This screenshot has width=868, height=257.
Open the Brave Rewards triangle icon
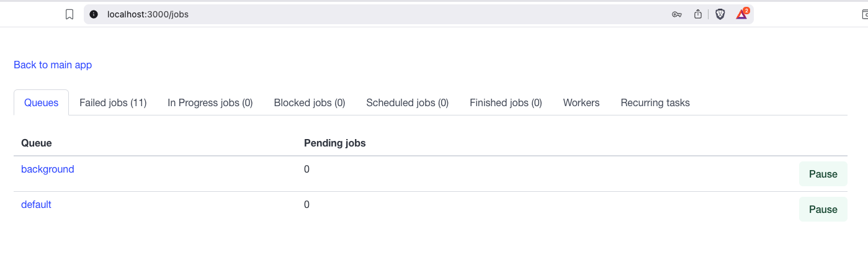coord(742,14)
